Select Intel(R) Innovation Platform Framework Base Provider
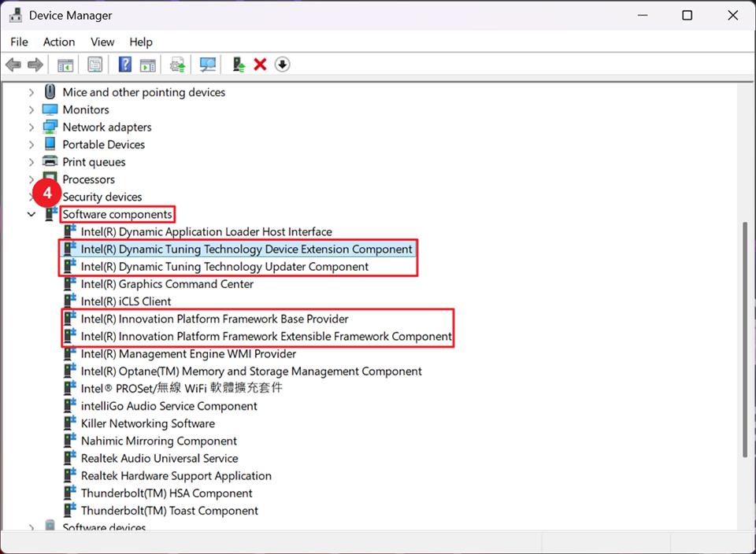This screenshot has height=554, width=756. click(214, 319)
